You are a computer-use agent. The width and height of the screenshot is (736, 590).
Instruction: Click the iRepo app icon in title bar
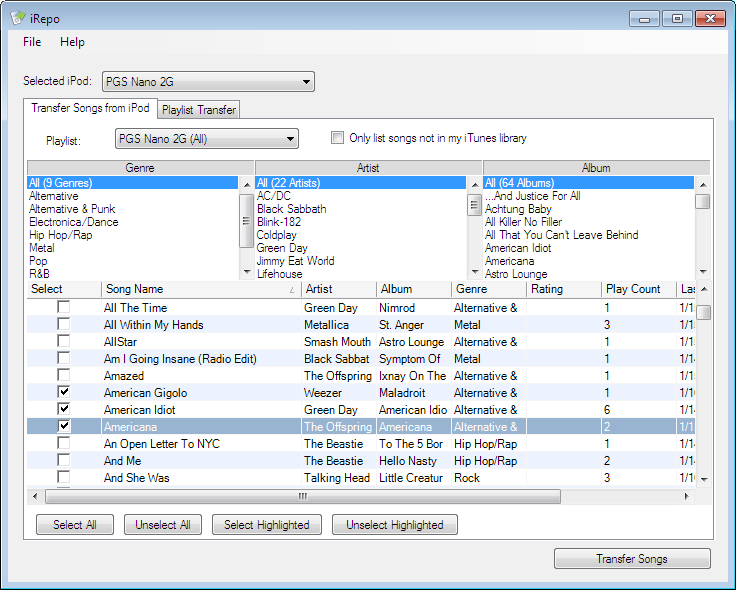click(x=18, y=18)
